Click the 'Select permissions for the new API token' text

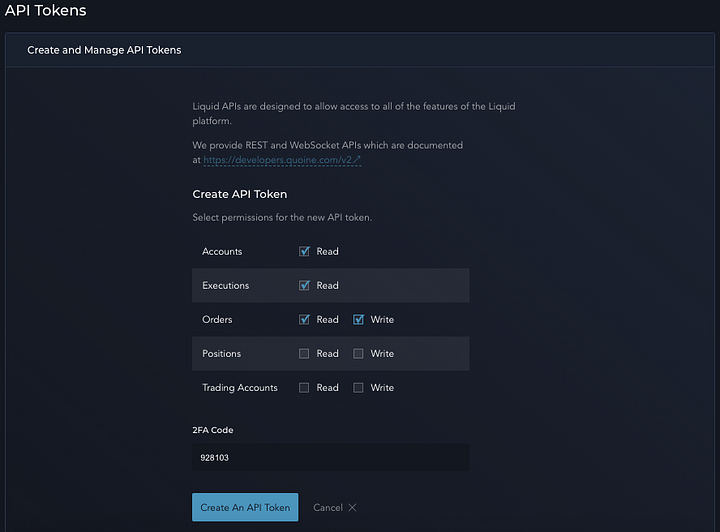pyautogui.click(x=282, y=218)
